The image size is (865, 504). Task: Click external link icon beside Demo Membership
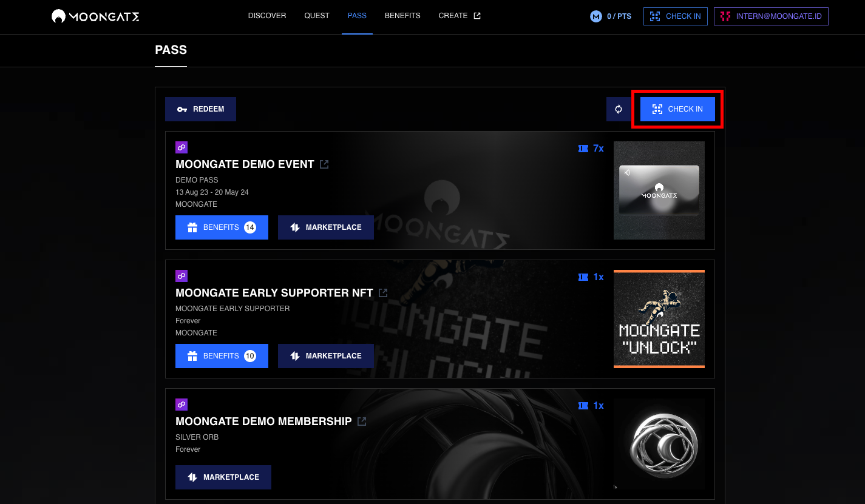[x=362, y=422]
